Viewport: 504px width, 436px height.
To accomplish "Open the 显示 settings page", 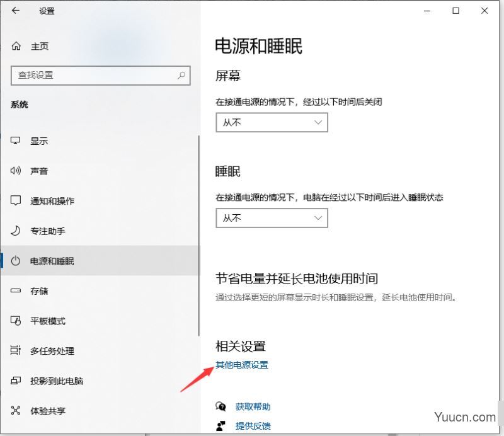I will [100, 141].
